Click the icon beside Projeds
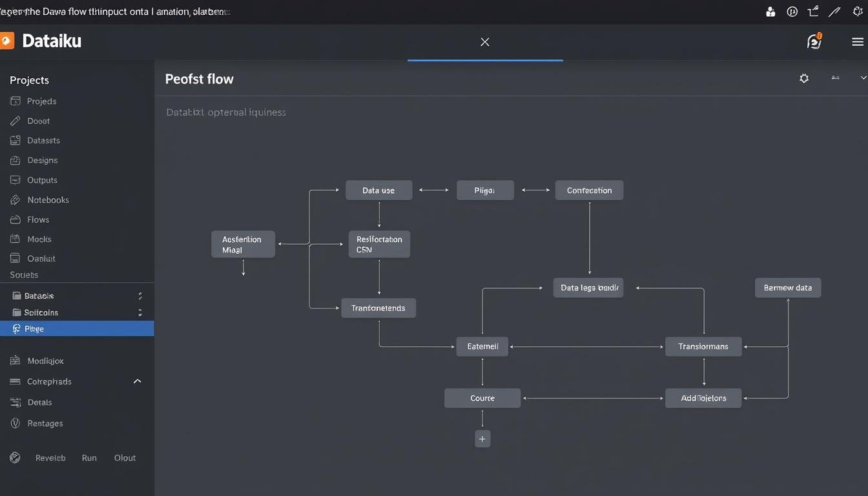868x496 pixels. click(x=15, y=101)
